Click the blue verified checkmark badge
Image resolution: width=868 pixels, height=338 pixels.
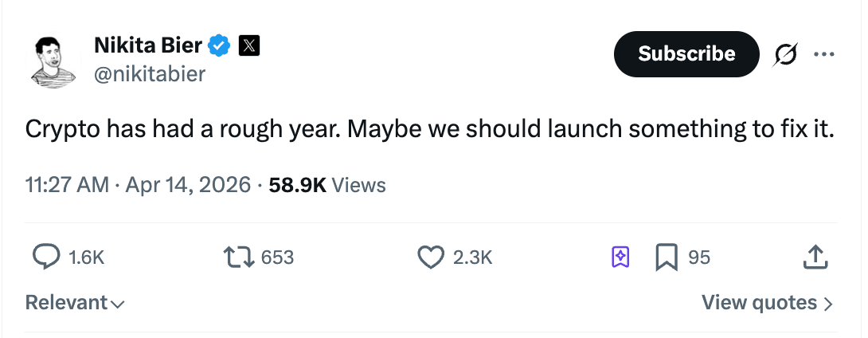pos(219,46)
